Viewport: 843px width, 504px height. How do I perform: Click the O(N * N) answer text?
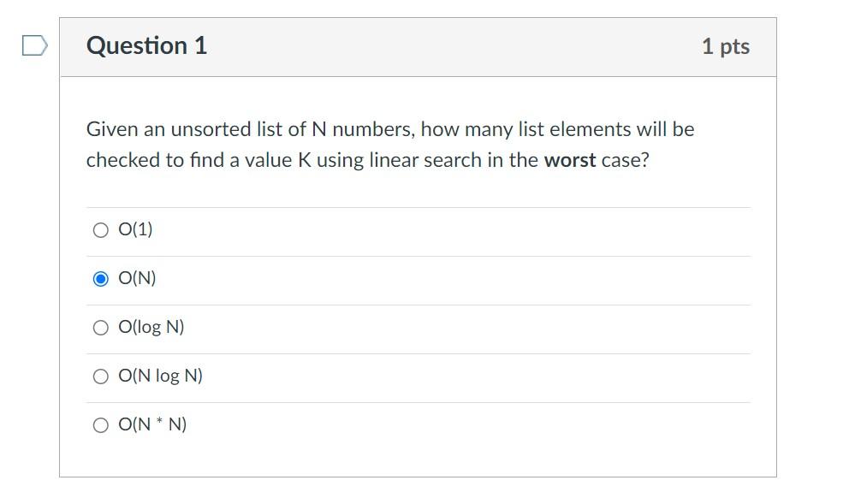[x=153, y=424]
